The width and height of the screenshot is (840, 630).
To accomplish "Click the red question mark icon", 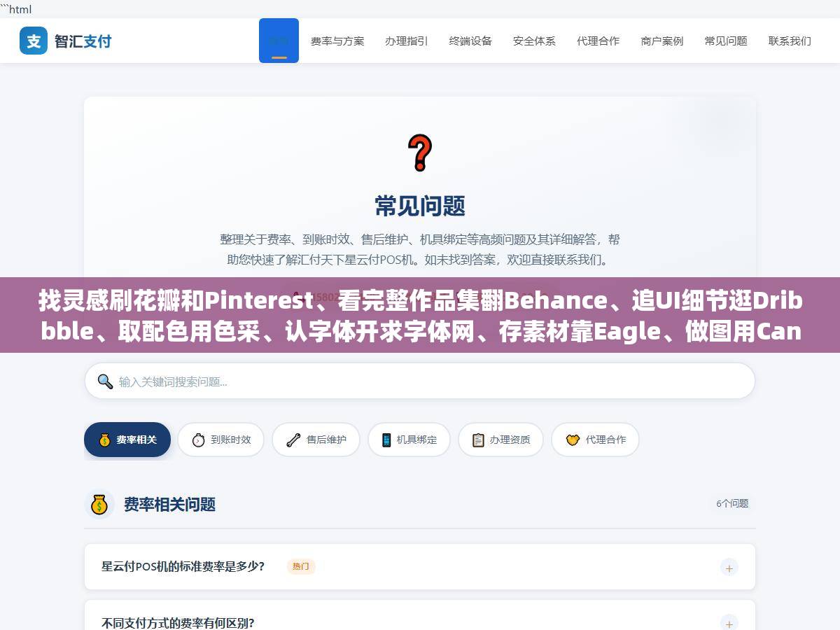I will pos(420,153).
